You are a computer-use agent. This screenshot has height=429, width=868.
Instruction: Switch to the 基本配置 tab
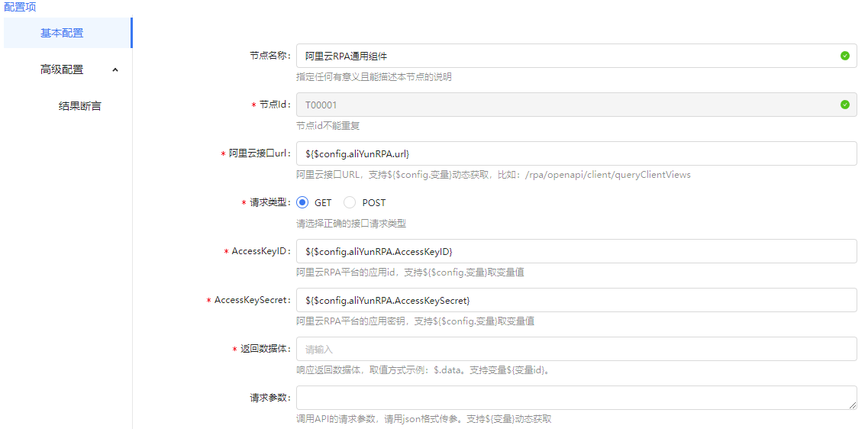point(62,33)
